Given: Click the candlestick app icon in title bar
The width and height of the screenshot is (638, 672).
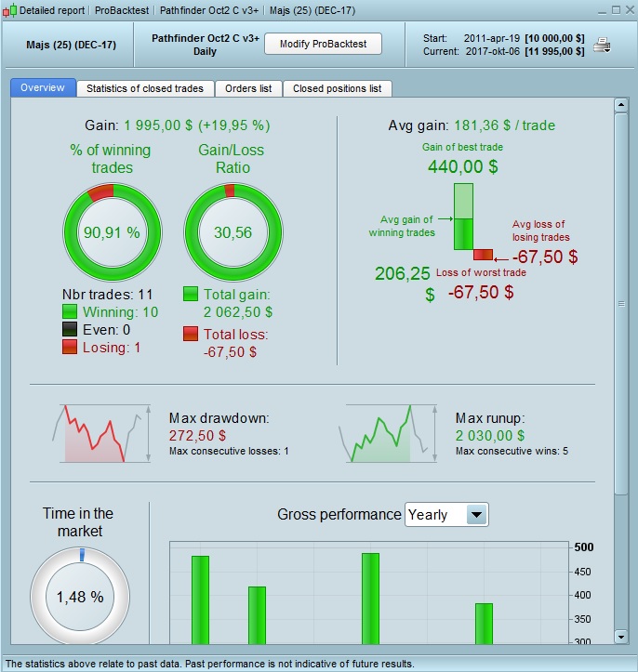Looking at the screenshot, I should (x=10, y=10).
